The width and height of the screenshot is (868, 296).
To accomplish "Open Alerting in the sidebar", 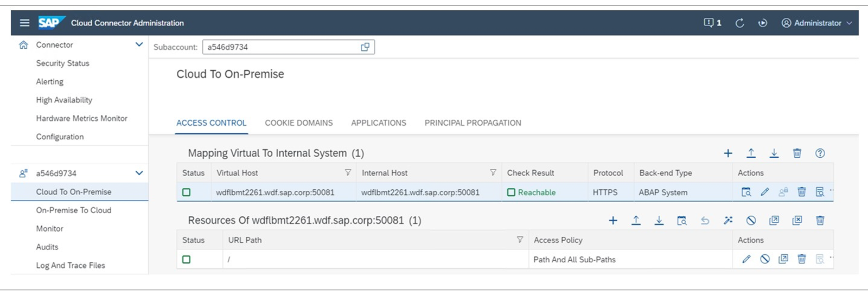I will click(x=50, y=82).
